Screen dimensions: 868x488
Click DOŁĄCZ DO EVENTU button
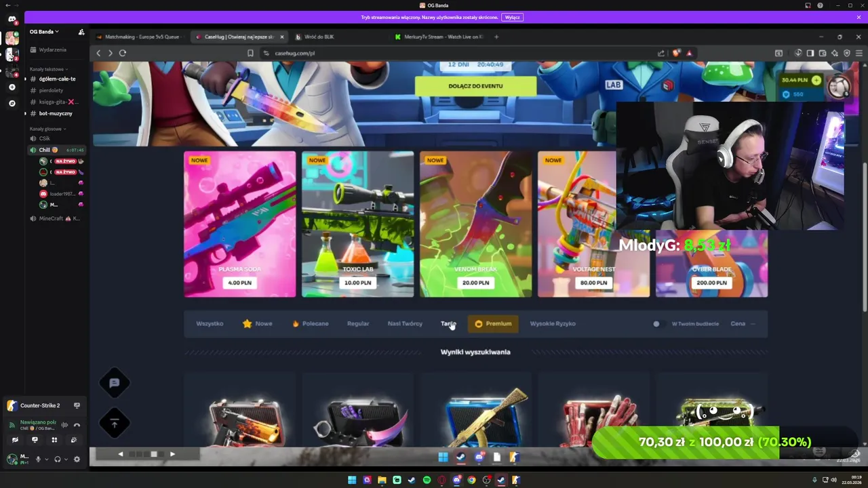tap(475, 86)
